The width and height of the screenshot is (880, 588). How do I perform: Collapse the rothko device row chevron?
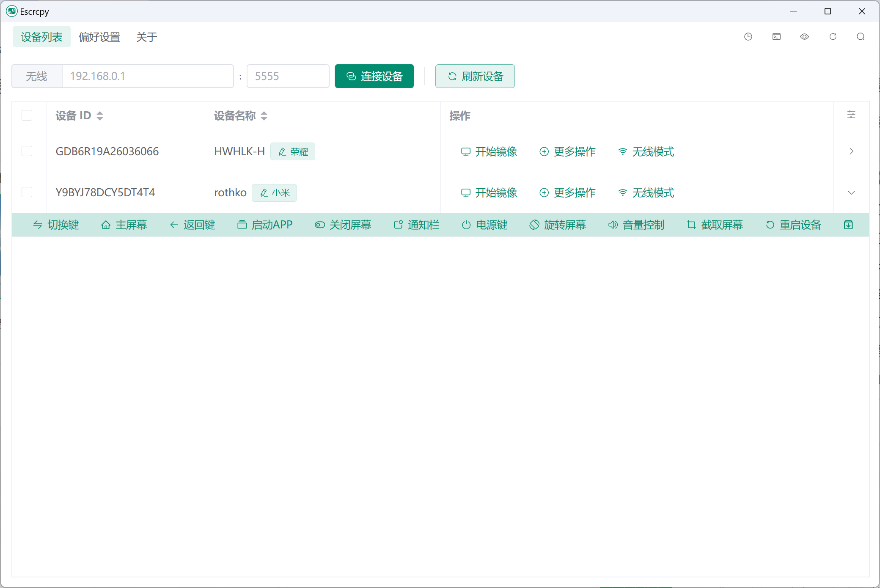click(x=851, y=193)
